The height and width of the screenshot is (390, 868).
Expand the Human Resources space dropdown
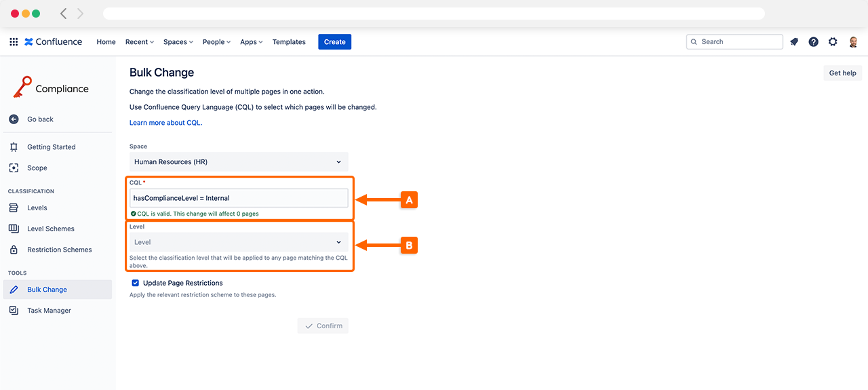pyautogui.click(x=239, y=162)
